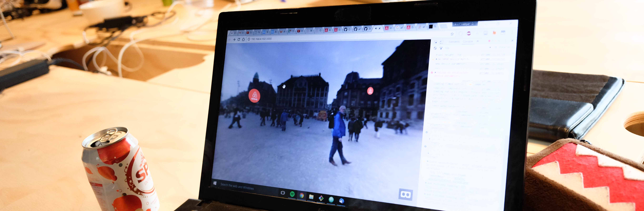Open Task View on the taskbar

283,192
